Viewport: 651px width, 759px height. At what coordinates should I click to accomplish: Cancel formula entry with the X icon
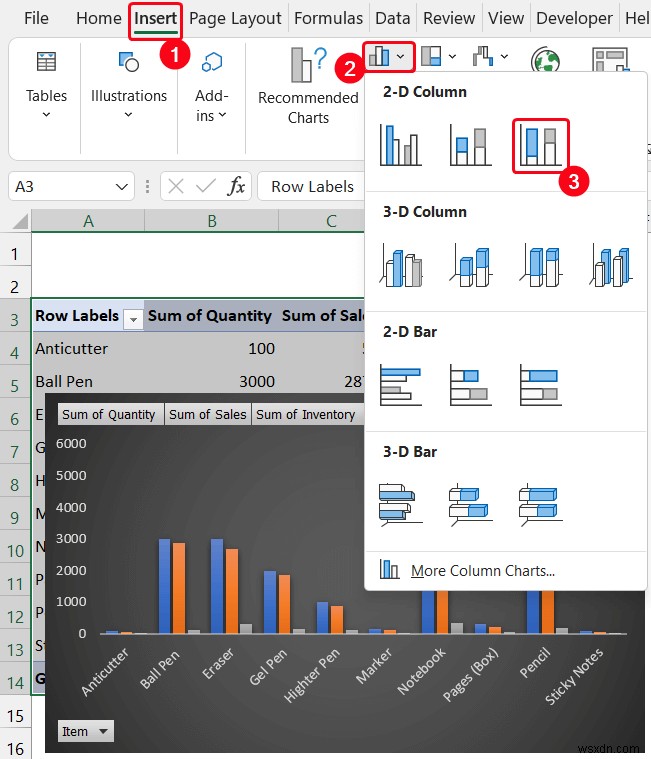coord(176,186)
